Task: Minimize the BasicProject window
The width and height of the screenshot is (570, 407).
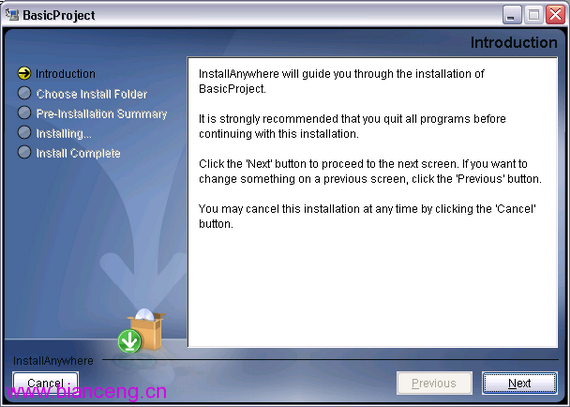Action: point(512,15)
